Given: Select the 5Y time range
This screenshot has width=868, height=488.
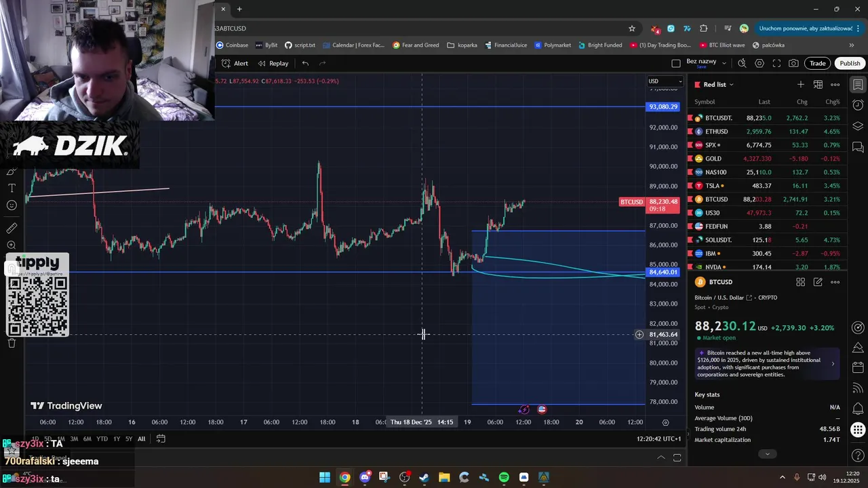Looking at the screenshot, I should tap(129, 439).
